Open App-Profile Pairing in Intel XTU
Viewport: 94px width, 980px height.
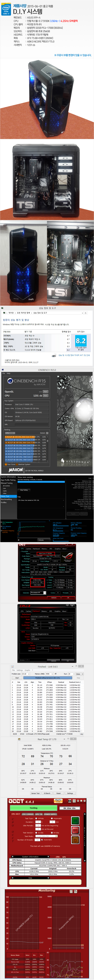(x=8, y=480)
